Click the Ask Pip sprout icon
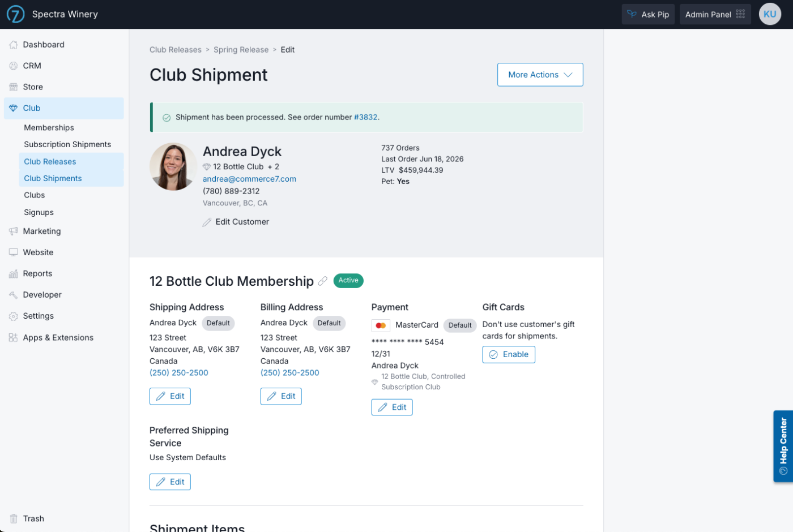The width and height of the screenshot is (793, 532). coord(632,14)
